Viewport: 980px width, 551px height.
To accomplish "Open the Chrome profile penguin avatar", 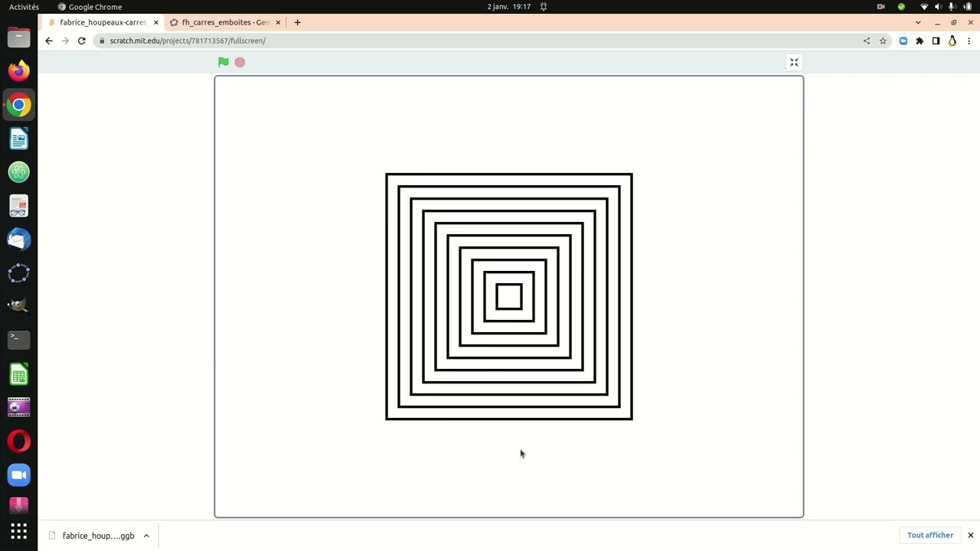I will 952,41.
